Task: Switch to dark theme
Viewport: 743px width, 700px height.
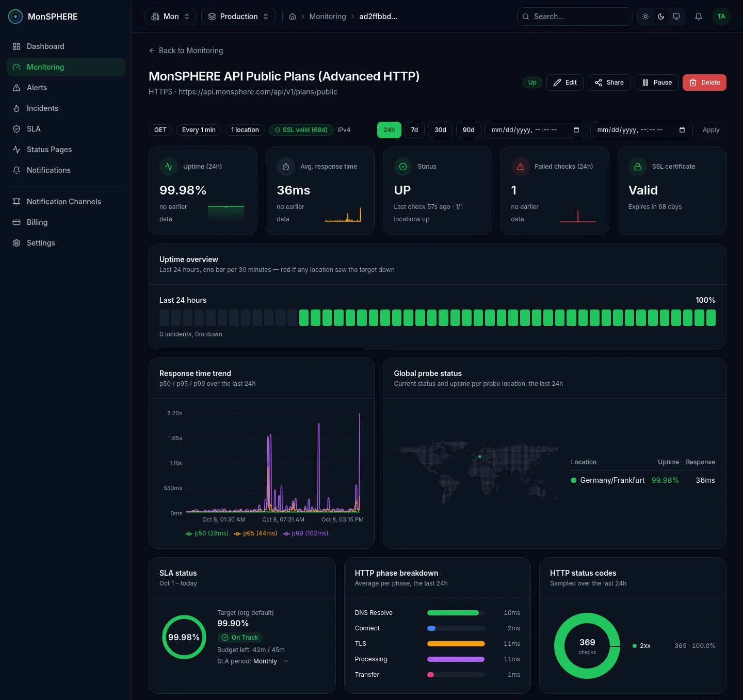Action: pos(661,17)
